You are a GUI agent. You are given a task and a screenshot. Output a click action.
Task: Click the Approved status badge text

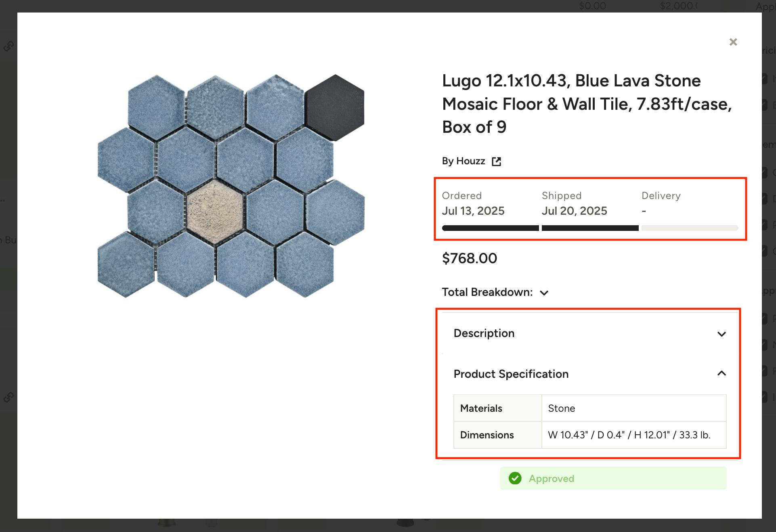pyautogui.click(x=551, y=478)
